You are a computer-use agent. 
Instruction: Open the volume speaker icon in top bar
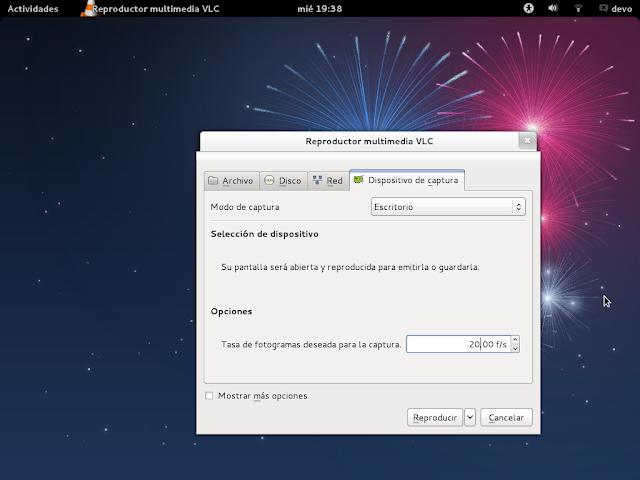point(553,8)
